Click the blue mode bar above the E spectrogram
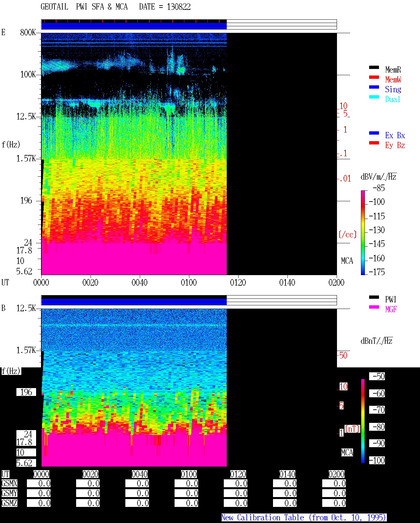This screenshot has width=420, height=523. [x=134, y=26]
